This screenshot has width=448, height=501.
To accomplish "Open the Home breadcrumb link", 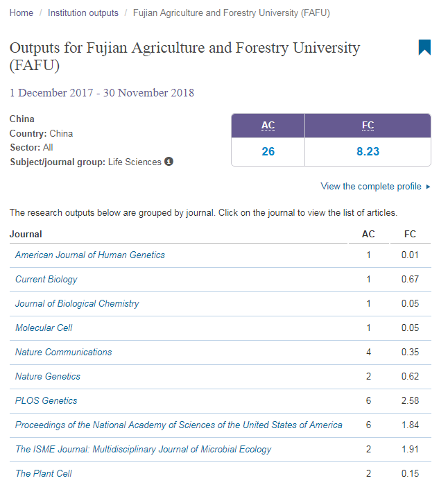I will point(21,13).
